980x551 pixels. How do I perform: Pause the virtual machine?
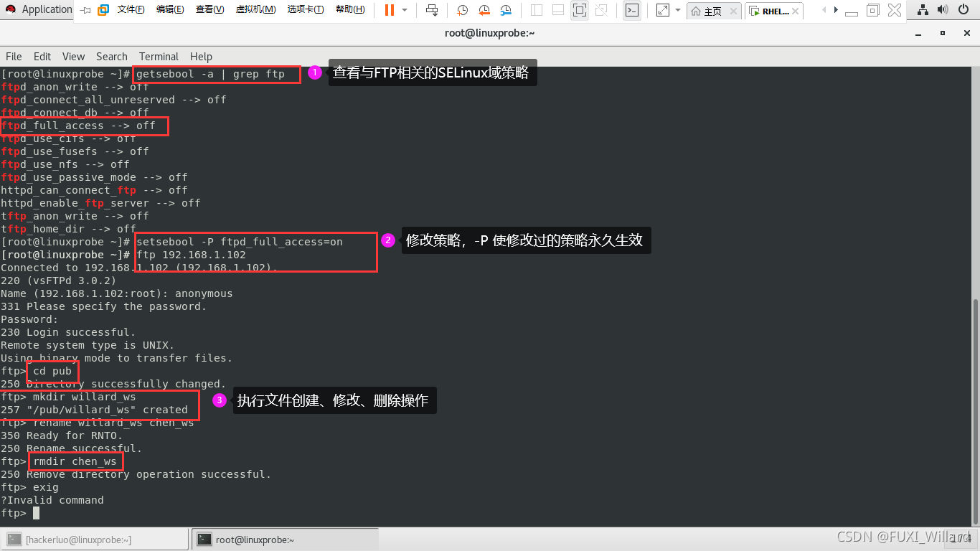tap(390, 10)
